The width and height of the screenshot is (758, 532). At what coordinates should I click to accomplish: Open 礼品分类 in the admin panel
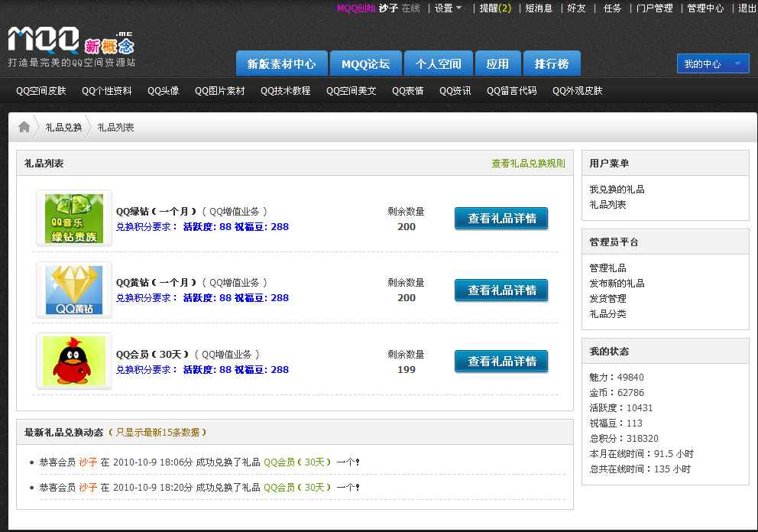click(x=607, y=314)
